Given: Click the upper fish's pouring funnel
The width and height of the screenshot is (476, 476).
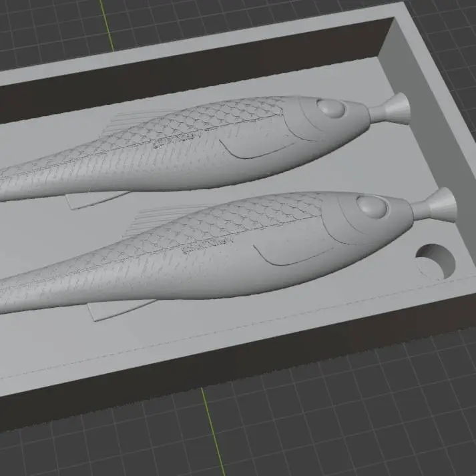Looking at the screenshot, I should point(390,109).
